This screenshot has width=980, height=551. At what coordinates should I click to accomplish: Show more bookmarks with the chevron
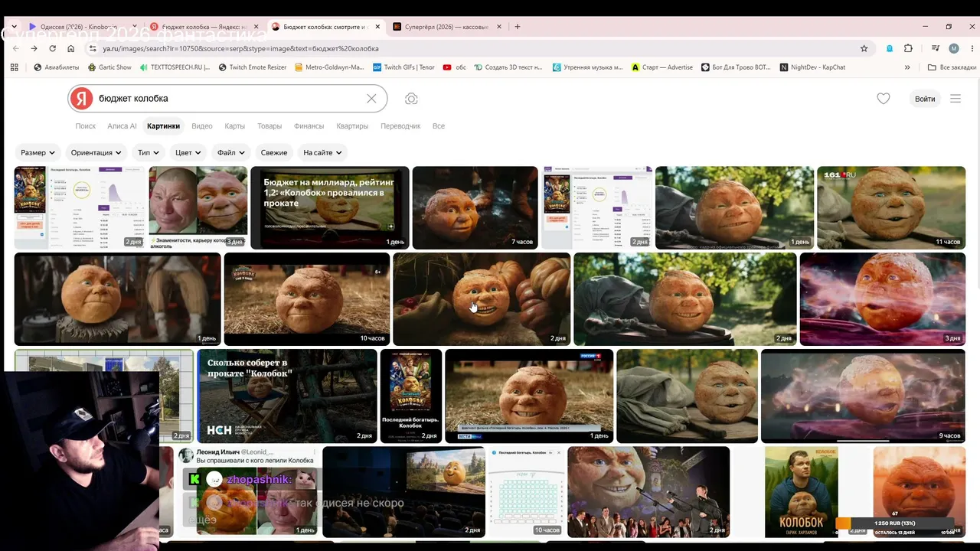pyautogui.click(x=907, y=67)
